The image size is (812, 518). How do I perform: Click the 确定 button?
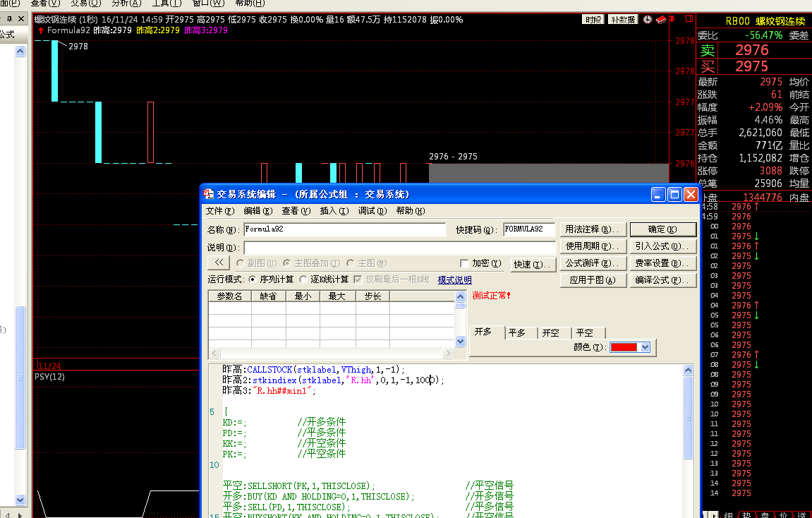point(663,229)
